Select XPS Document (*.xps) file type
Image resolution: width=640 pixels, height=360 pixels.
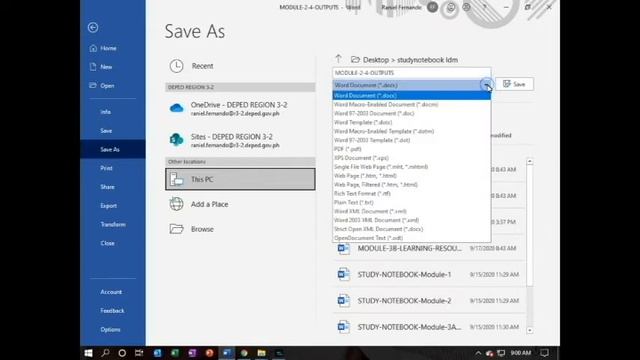pos(411,158)
